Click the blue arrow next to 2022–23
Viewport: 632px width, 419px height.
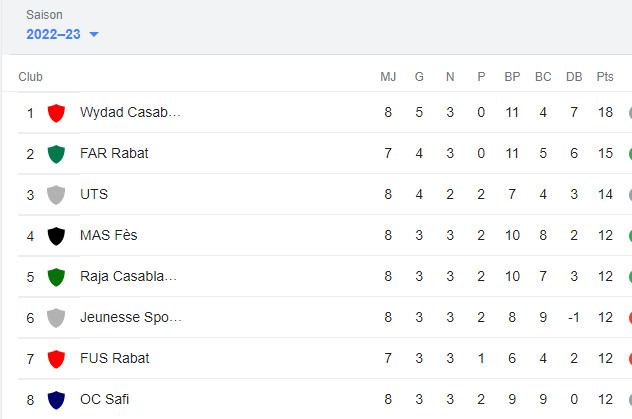click(94, 35)
